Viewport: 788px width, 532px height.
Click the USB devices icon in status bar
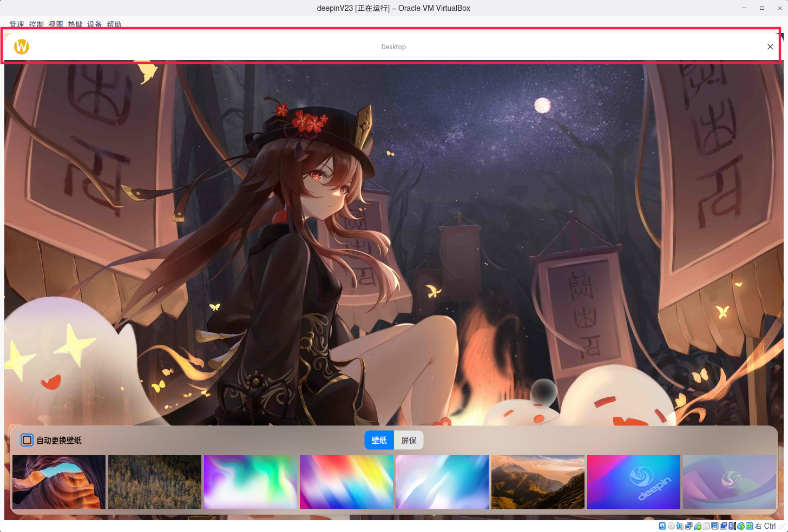click(698, 526)
